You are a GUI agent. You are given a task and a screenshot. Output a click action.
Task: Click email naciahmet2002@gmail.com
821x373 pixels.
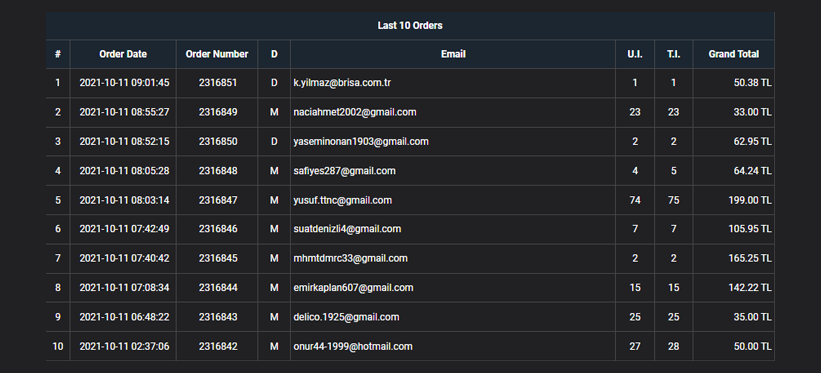coord(355,112)
